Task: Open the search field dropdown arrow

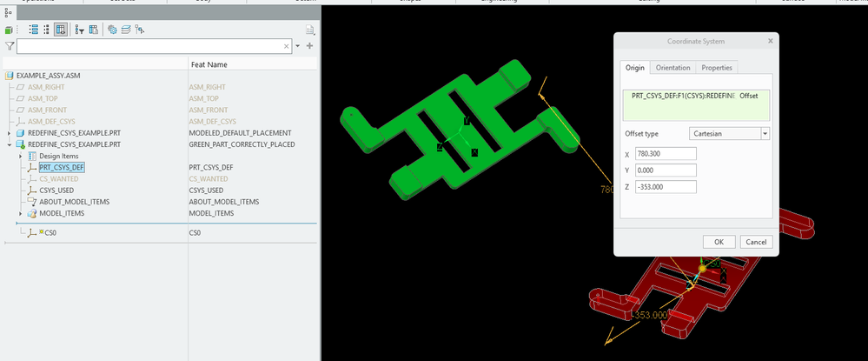Action: pos(298,47)
